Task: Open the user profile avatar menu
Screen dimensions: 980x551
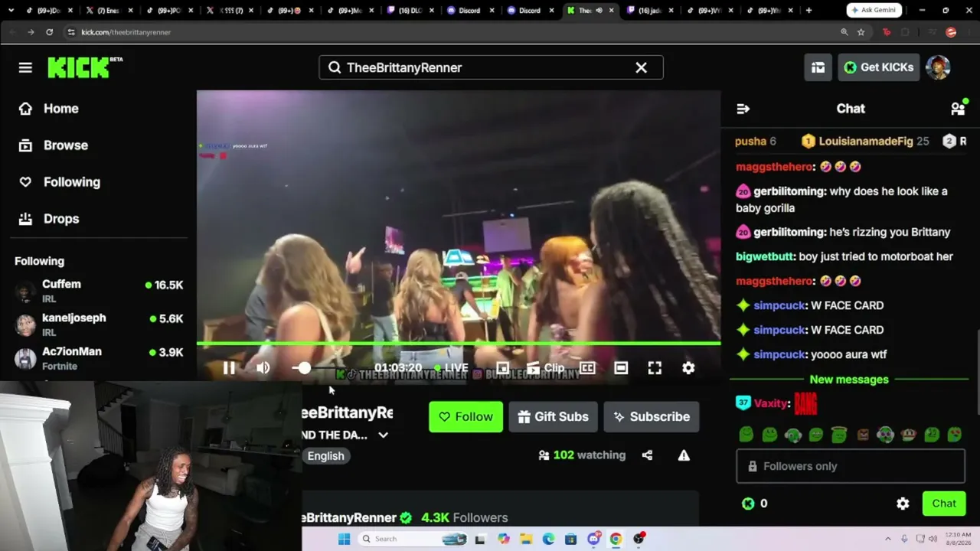Action: coord(938,67)
